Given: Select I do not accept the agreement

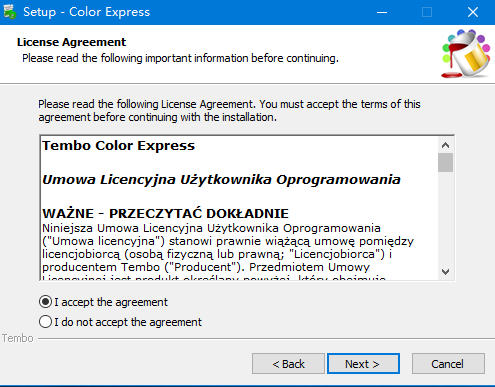Looking at the screenshot, I should pyautogui.click(x=45, y=322).
